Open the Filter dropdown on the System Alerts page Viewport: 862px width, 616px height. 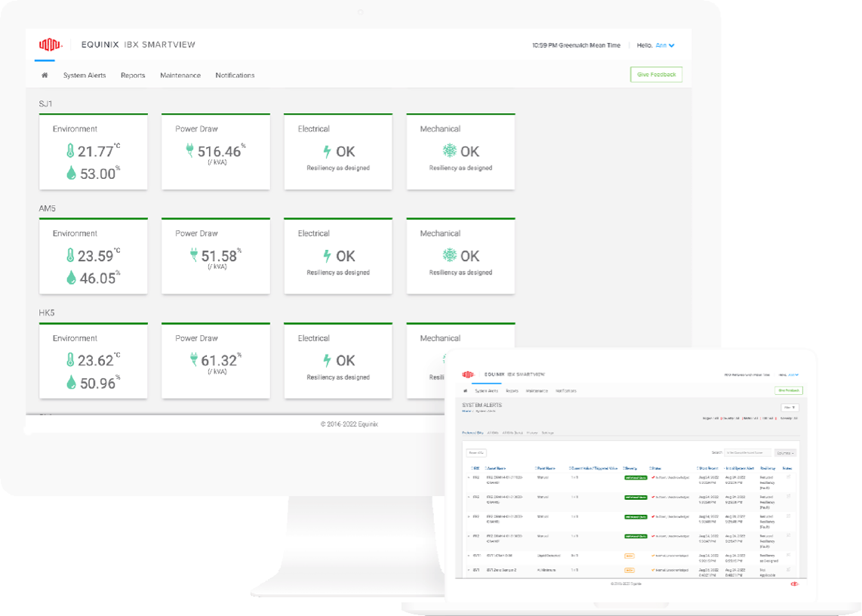click(x=789, y=407)
